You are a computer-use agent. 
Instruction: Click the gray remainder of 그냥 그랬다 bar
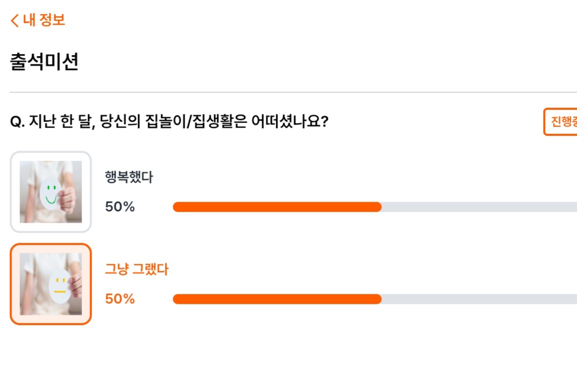[x=479, y=299]
